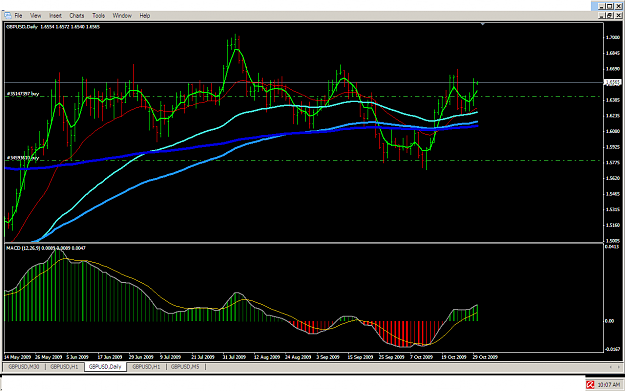Click the 24 Aug 2009 date label
The height and width of the screenshot is (391, 625).
pos(298,357)
